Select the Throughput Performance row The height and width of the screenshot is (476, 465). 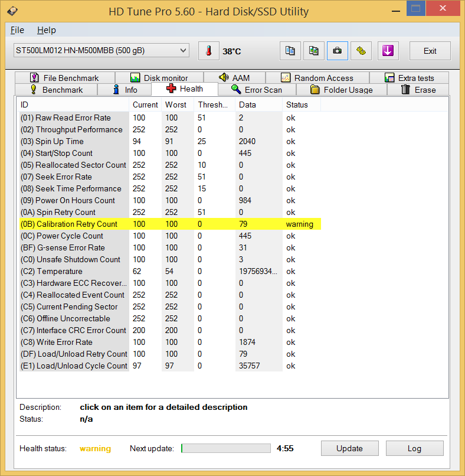pos(170,129)
